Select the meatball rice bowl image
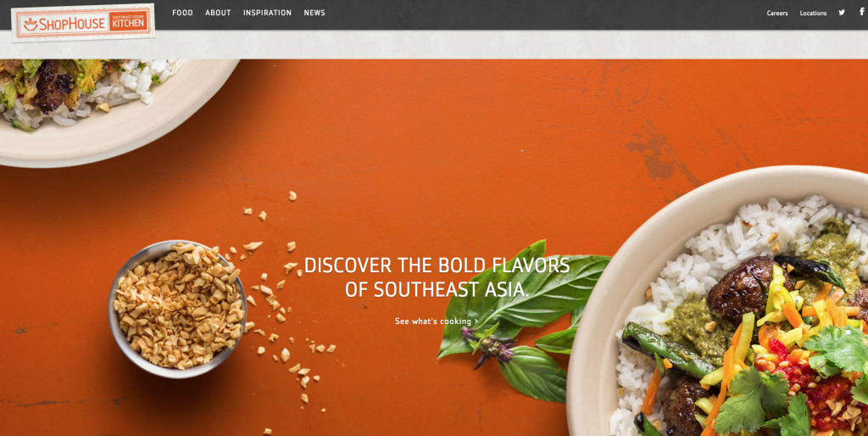The width and height of the screenshot is (868, 436). pos(718,301)
